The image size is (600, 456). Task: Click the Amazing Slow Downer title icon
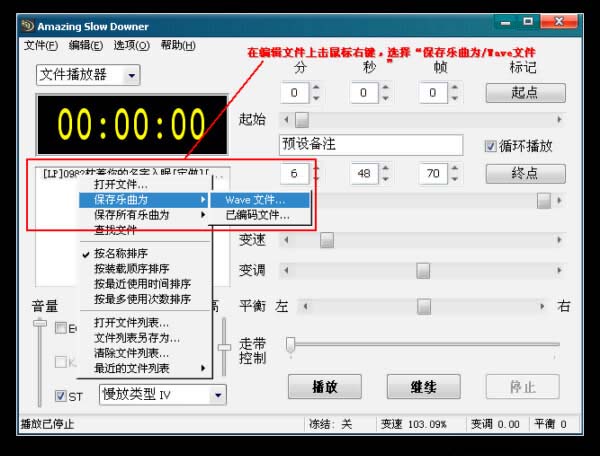(28, 26)
